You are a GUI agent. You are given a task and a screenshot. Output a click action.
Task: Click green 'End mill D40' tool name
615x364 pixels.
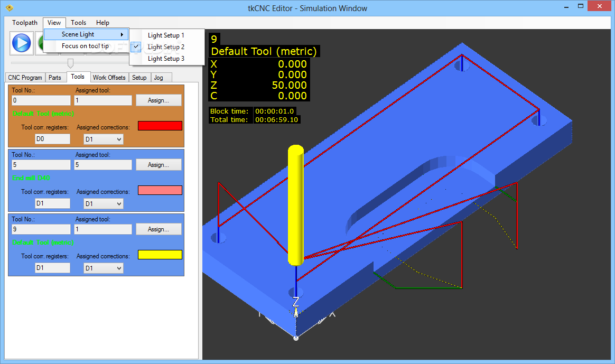pyautogui.click(x=31, y=178)
